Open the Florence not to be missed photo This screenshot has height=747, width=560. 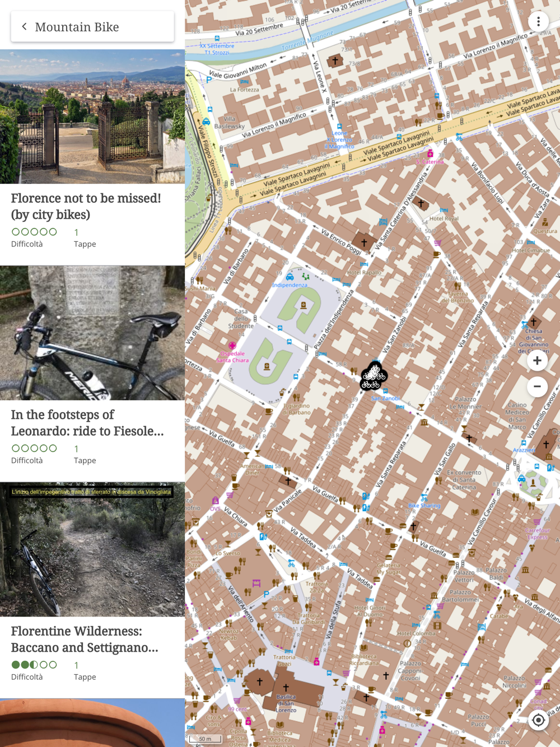(92, 116)
